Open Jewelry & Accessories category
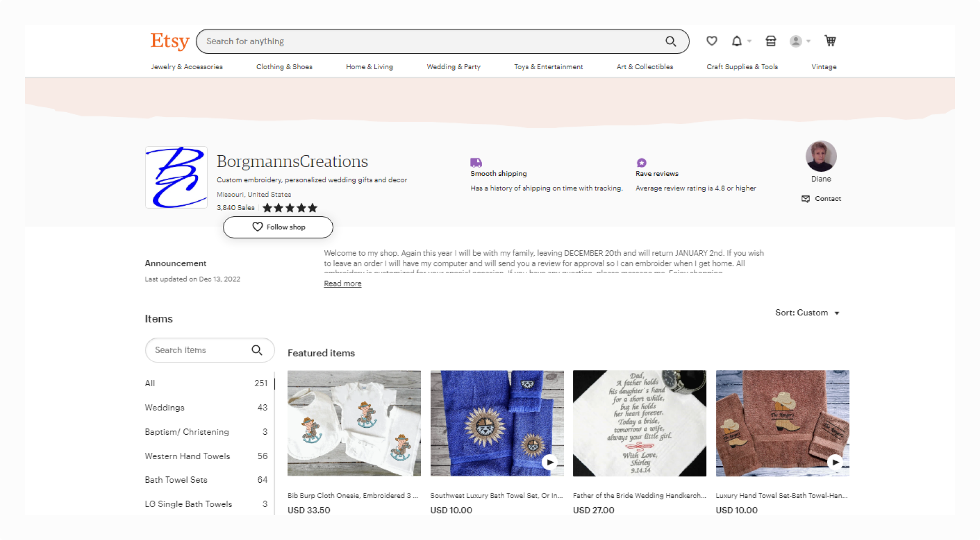Screen dimensions: 980x540 (187, 67)
